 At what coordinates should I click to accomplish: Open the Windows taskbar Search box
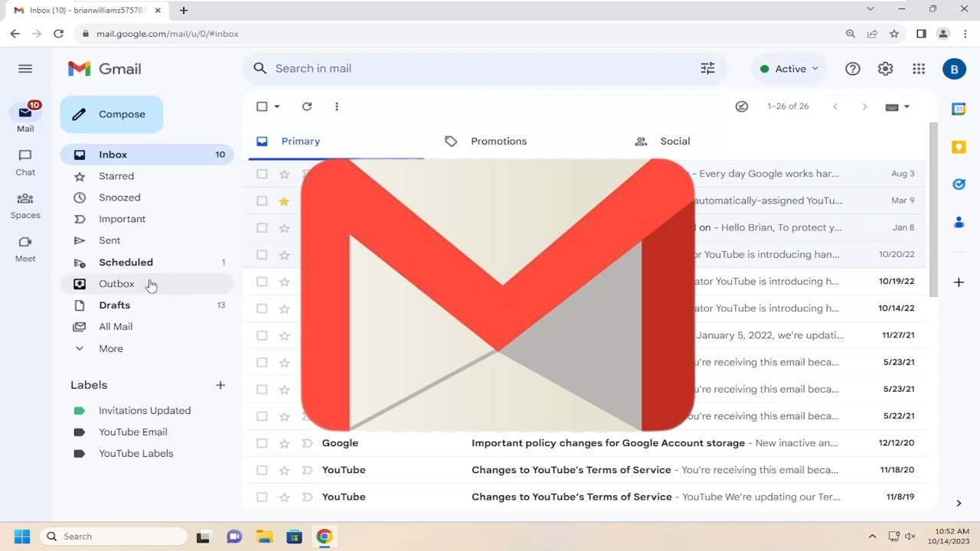pos(113,536)
